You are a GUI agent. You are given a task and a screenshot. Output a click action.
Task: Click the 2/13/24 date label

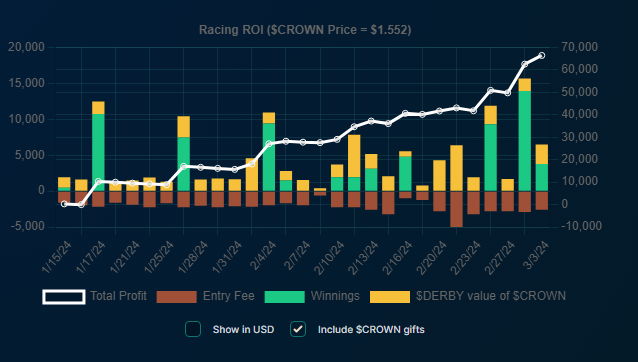click(x=363, y=257)
